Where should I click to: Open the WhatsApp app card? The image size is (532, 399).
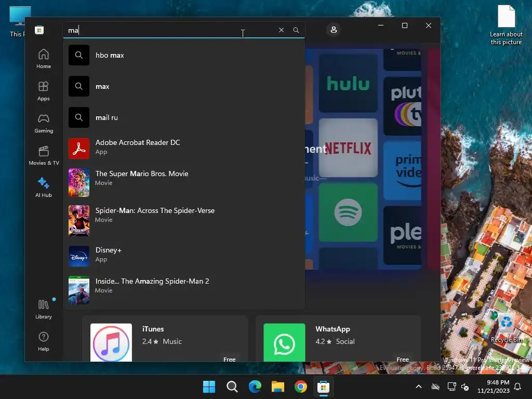pyautogui.click(x=338, y=339)
